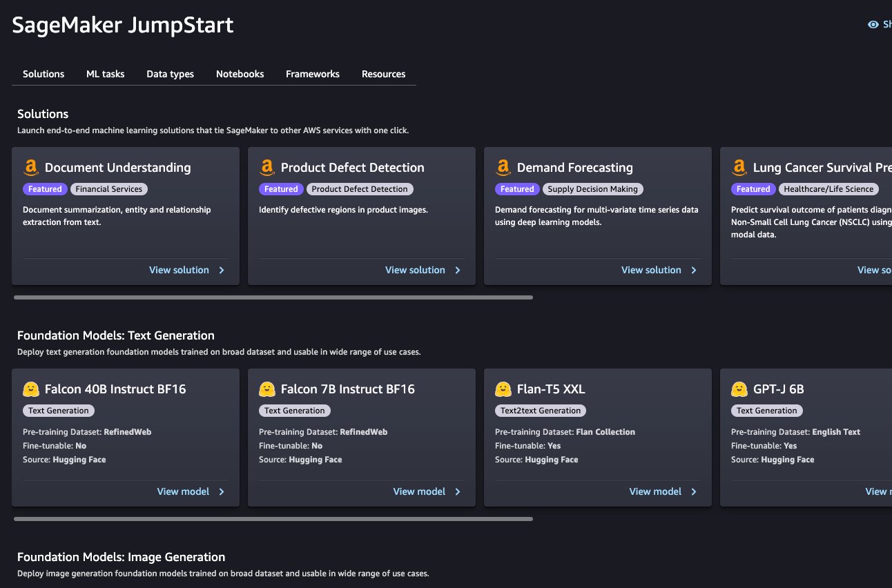Click the Demand Forecasting card title
The image size is (892, 588).
point(575,168)
